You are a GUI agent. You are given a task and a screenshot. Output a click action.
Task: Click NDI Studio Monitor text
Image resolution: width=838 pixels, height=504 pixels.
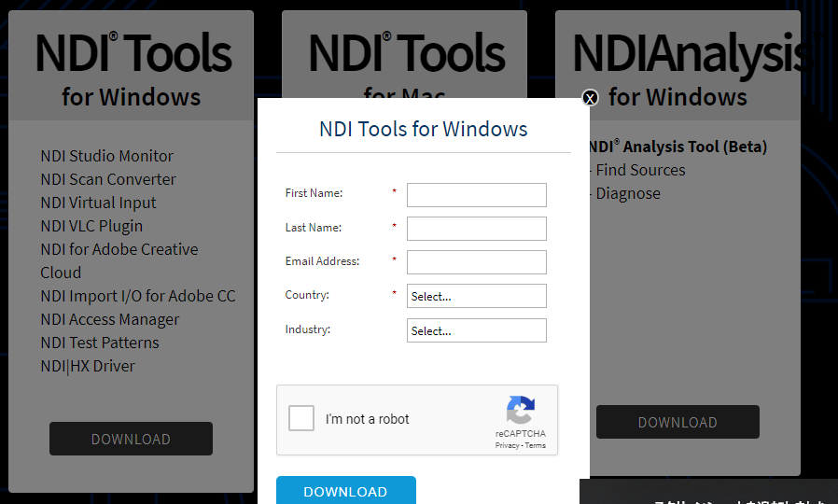pyautogui.click(x=107, y=156)
